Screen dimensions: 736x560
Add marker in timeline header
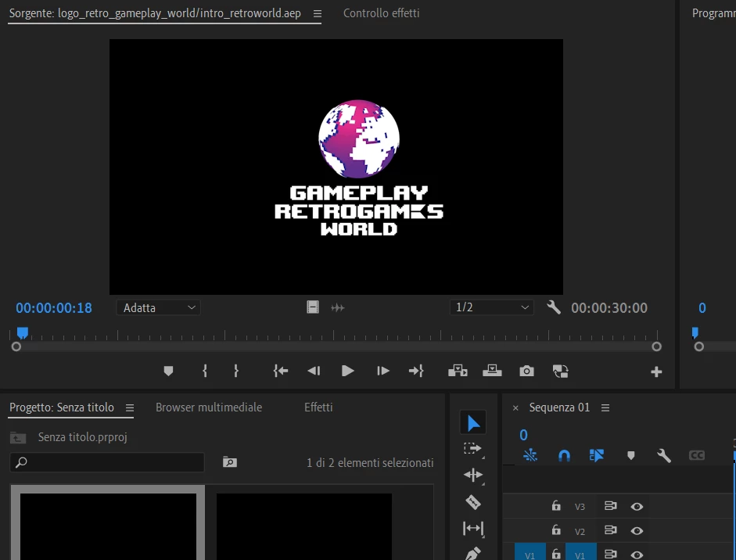click(x=631, y=455)
